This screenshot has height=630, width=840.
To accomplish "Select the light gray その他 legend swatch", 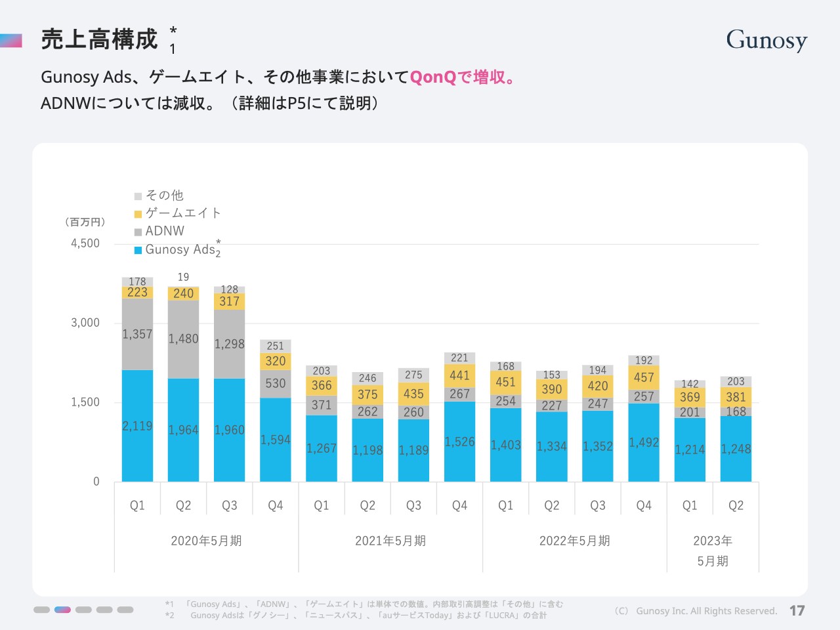I will coord(138,196).
